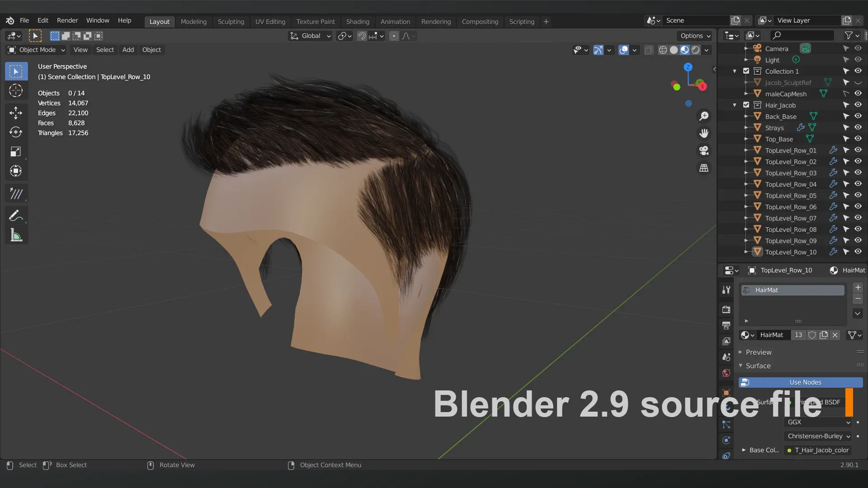
Task: Toggle viewport gizmos
Action: click(598, 50)
